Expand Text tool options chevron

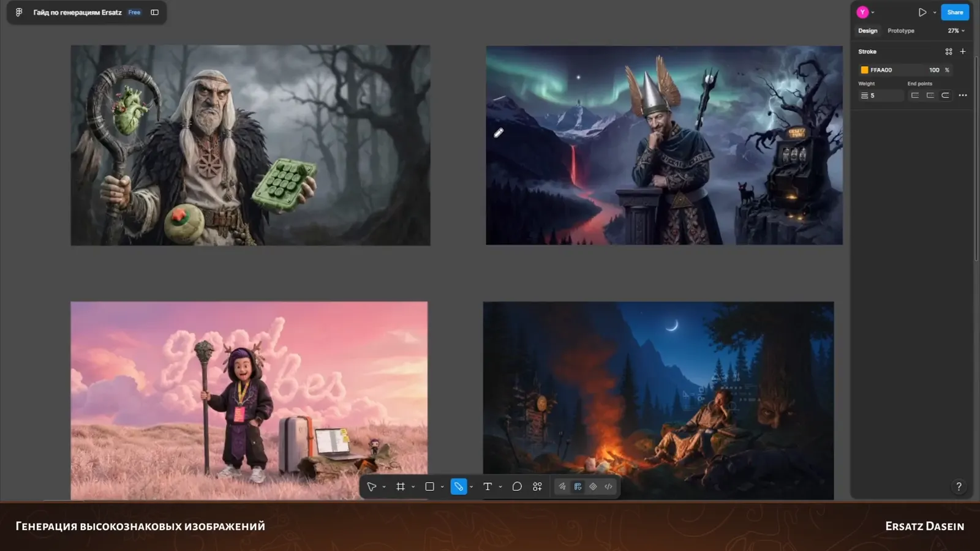[500, 487]
